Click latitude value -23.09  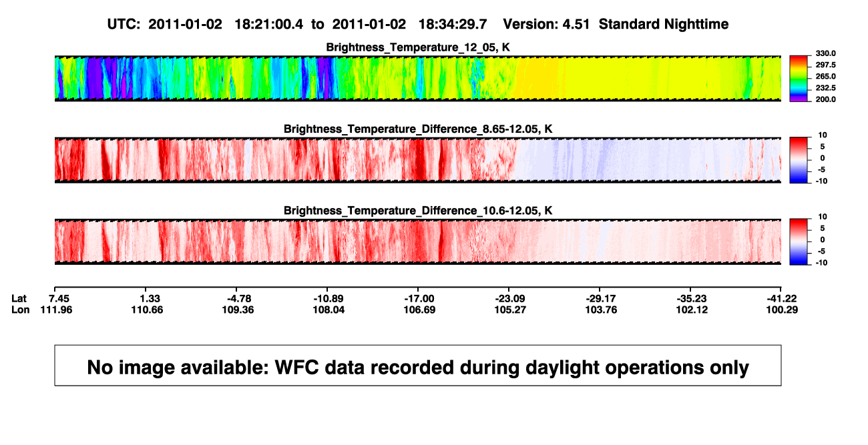(x=509, y=298)
